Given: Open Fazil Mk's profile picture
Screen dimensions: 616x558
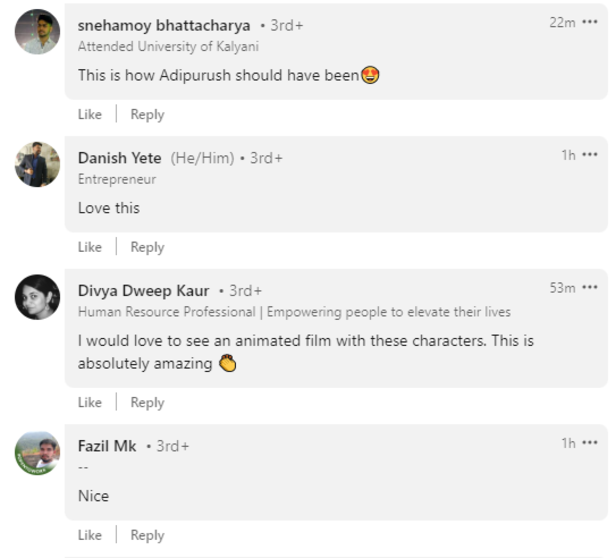Looking at the screenshot, I should tap(37, 453).
